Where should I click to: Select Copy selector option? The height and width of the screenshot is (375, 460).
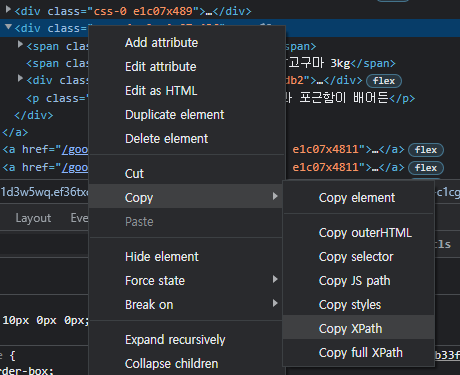coord(358,257)
